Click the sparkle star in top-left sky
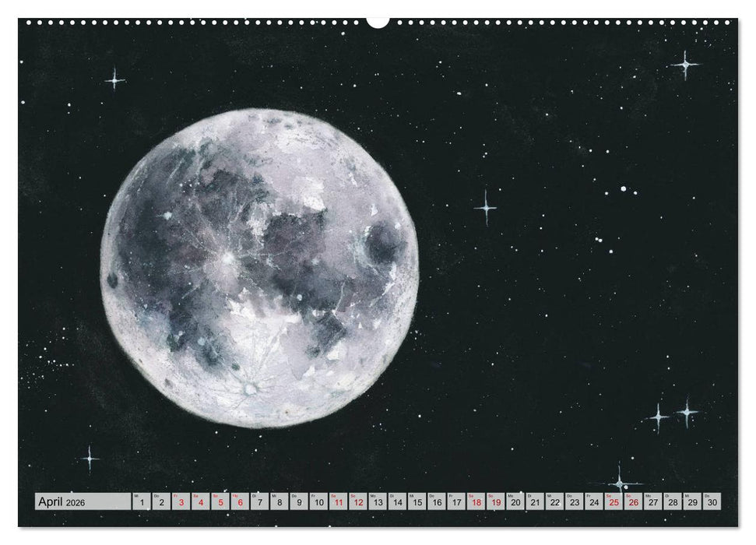Image resolution: width=756 pixels, height=545 pixels. [x=115, y=79]
